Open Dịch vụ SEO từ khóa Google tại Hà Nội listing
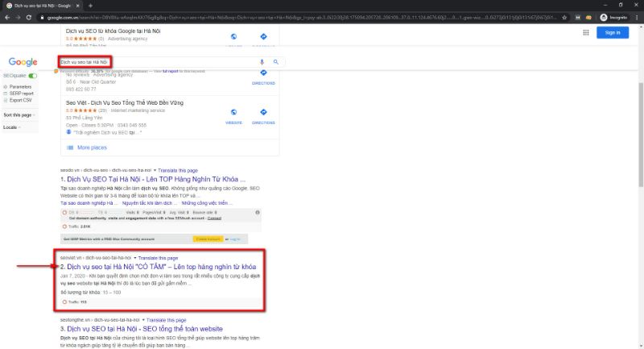Image resolution: width=644 pixels, height=349 pixels. click(113, 31)
